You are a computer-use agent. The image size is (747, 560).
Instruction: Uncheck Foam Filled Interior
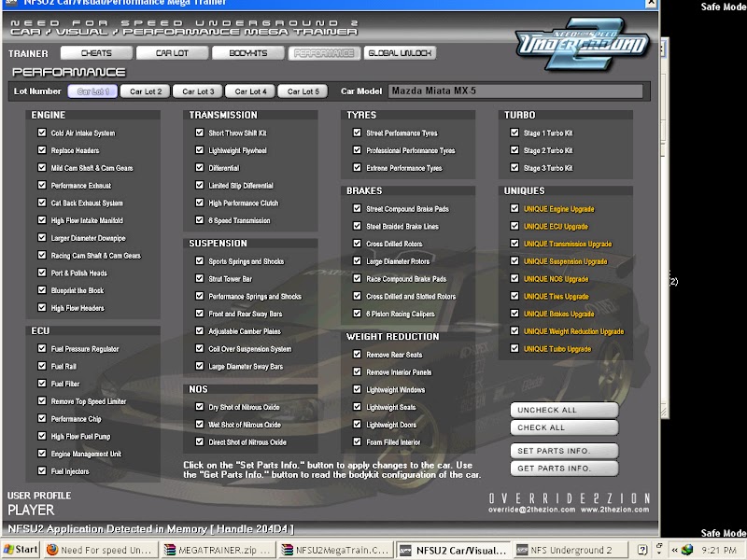(x=357, y=441)
